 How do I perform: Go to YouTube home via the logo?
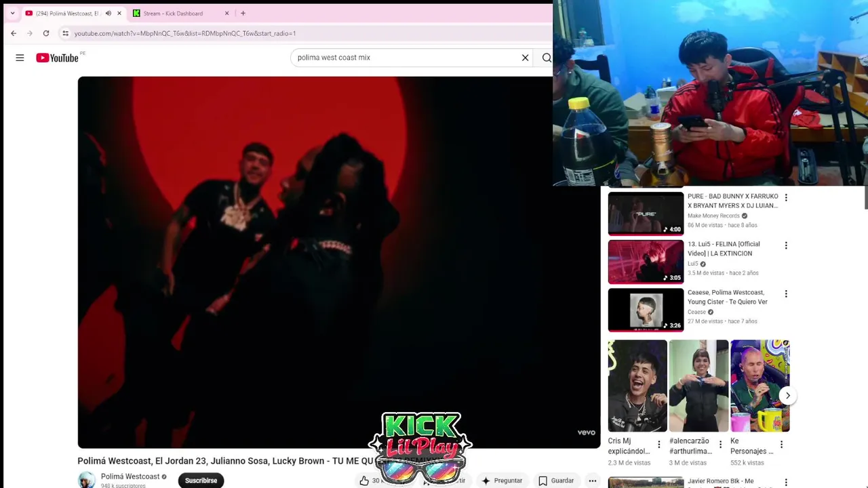[x=57, y=58]
